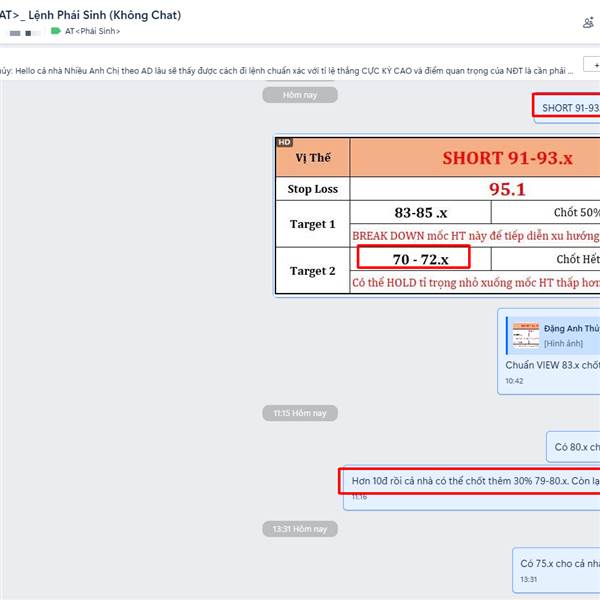
Task: Click the 11:15 Hôm nay time separator
Action: pyautogui.click(x=300, y=413)
